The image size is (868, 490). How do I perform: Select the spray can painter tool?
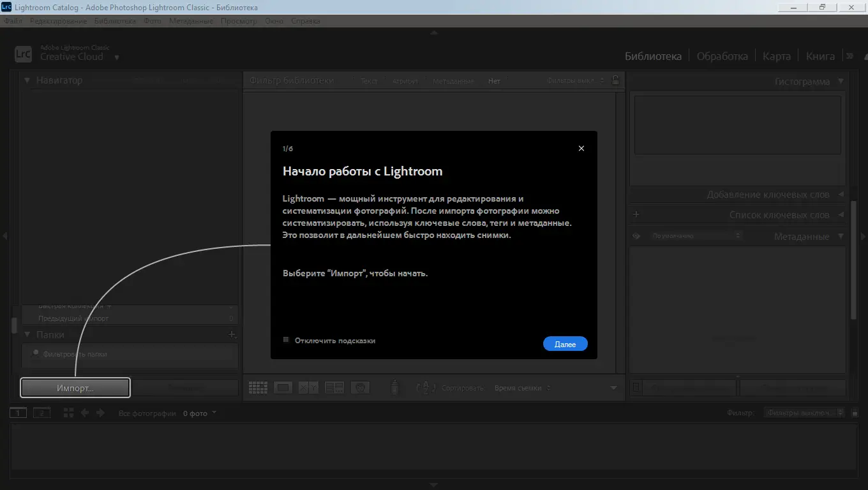(395, 387)
